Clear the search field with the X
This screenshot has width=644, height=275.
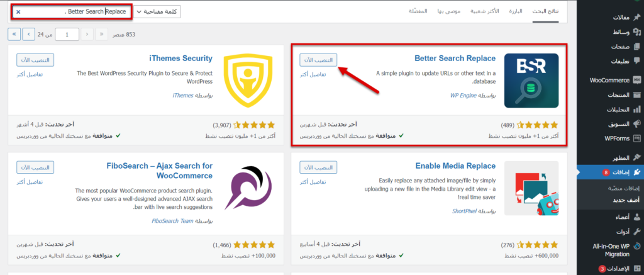click(x=18, y=12)
